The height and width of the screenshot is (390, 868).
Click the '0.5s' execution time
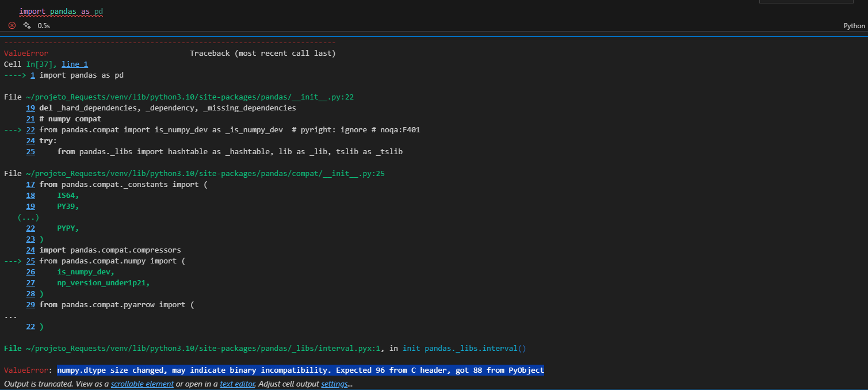(44, 26)
